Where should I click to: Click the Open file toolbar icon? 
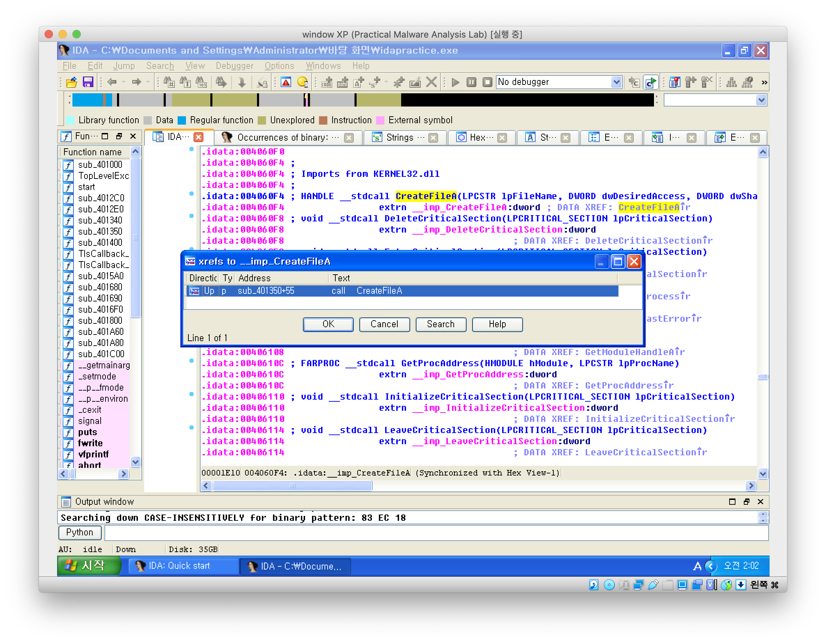pyautogui.click(x=71, y=82)
